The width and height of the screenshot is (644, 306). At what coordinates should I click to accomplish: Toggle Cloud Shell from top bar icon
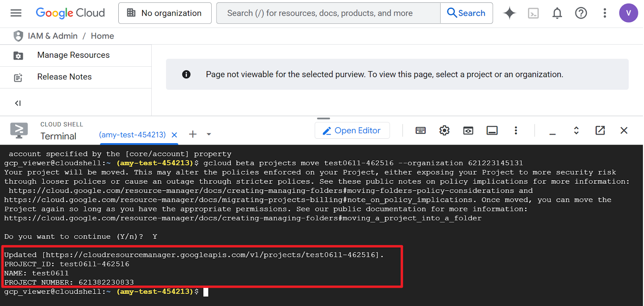click(x=533, y=13)
